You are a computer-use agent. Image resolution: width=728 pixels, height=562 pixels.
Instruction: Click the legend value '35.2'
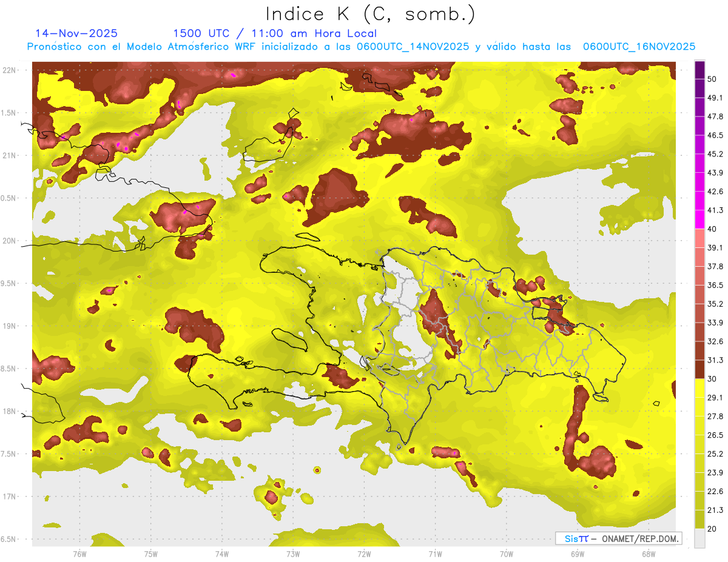click(x=715, y=304)
